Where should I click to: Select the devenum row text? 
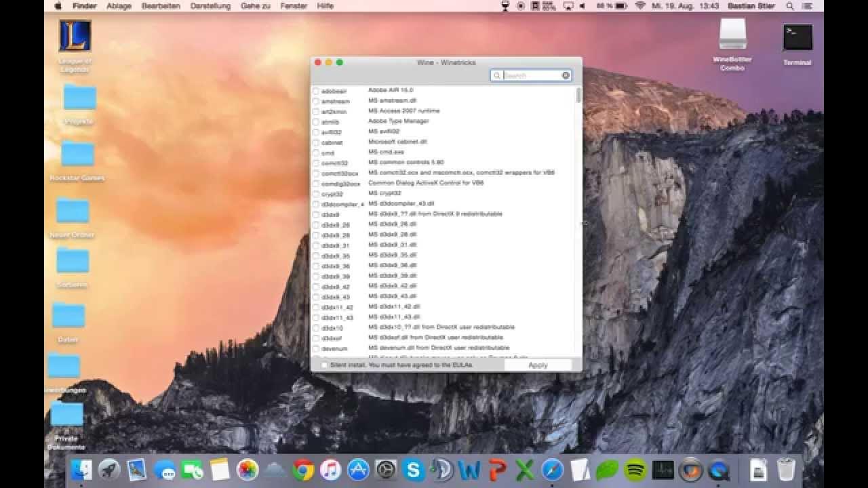point(334,348)
